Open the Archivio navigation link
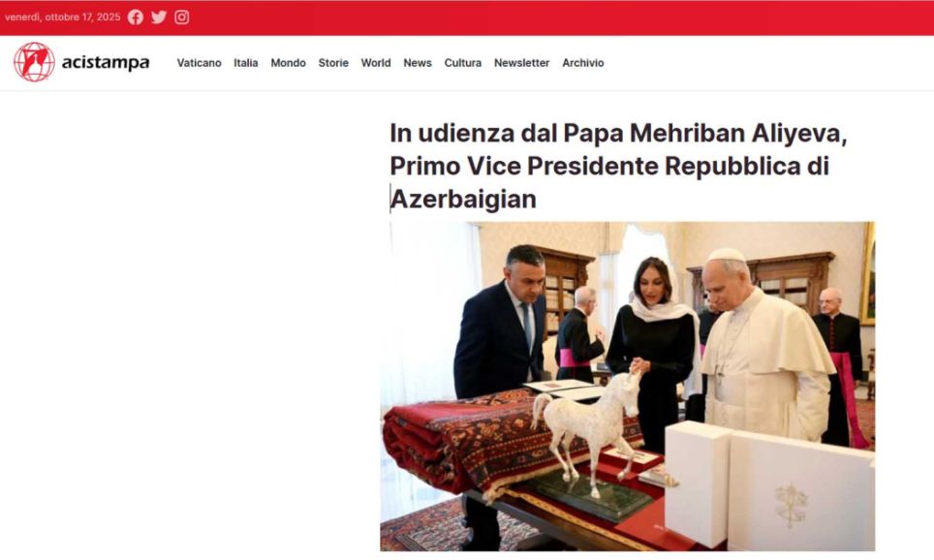Viewport: 934px width, 560px height. point(583,63)
